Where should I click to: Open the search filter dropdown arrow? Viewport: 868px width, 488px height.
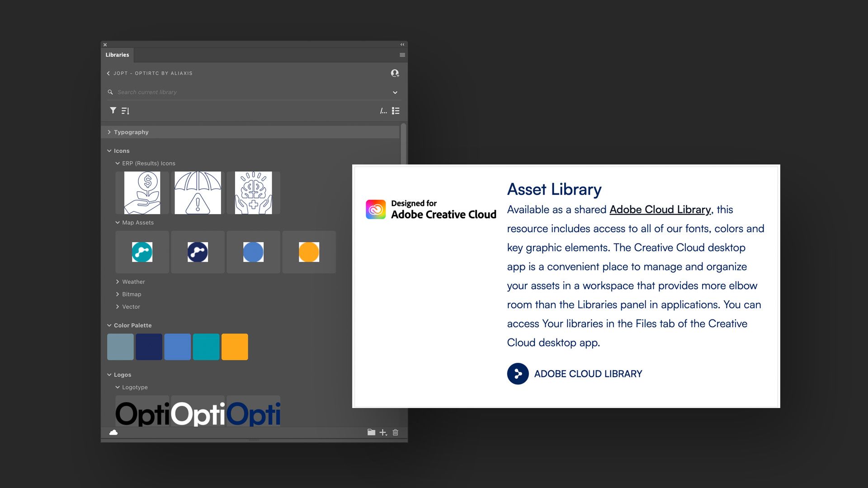click(395, 93)
